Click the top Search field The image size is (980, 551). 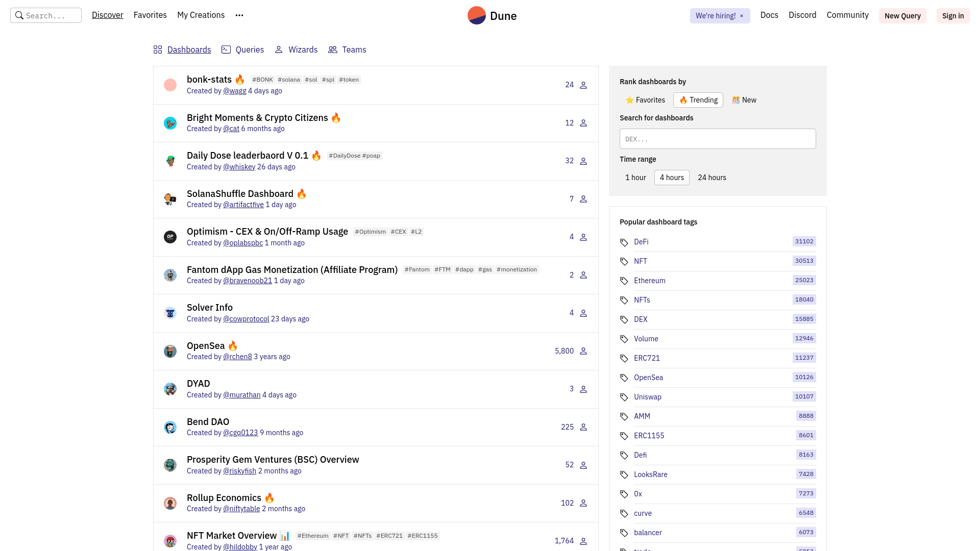pyautogui.click(x=46, y=15)
